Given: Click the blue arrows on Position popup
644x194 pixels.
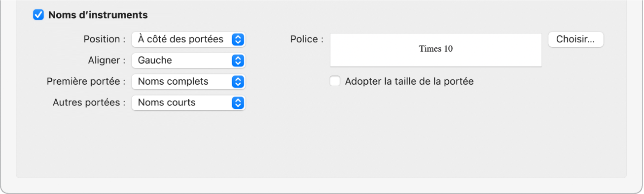Looking at the screenshot, I should pyautogui.click(x=238, y=39).
